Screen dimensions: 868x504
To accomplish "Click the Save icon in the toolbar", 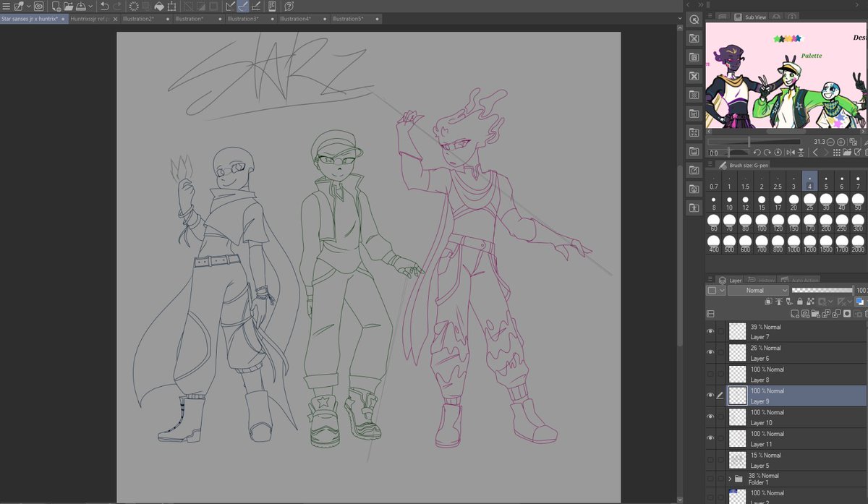I will [81, 6].
